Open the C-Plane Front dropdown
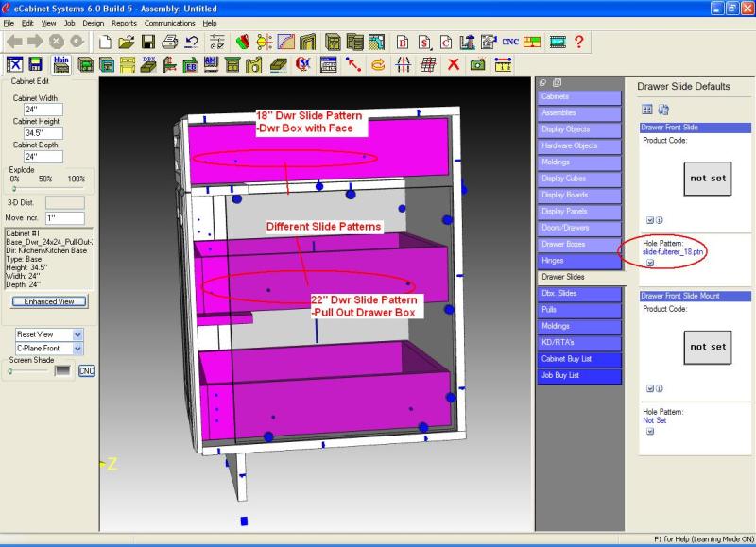Image resolution: width=756 pixels, height=547 pixels. pos(77,349)
